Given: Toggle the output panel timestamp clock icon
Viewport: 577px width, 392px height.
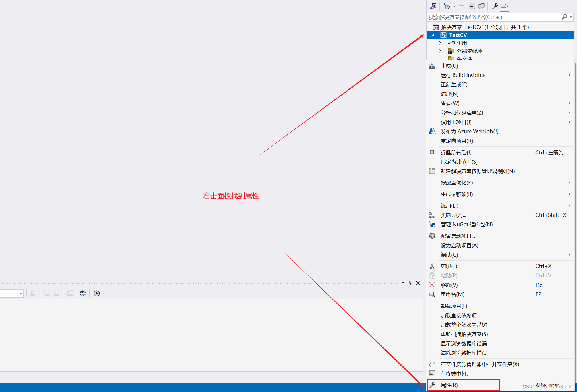Looking at the screenshot, I should pos(97,293).
